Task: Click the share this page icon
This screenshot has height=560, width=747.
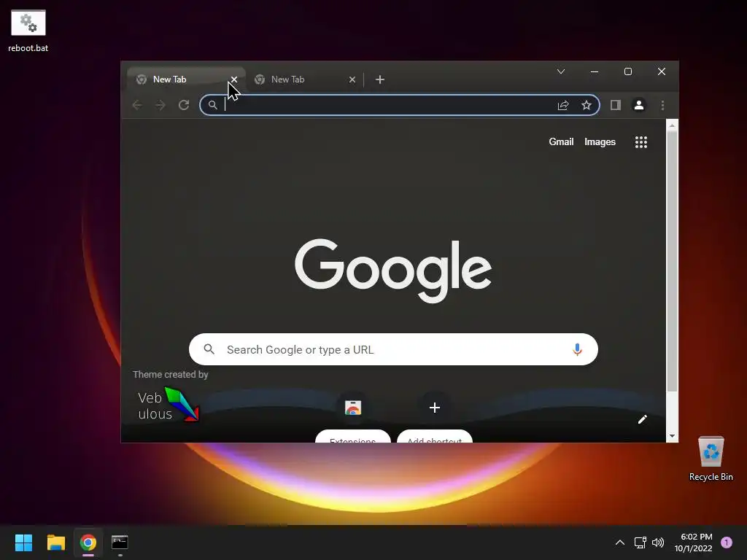Action: click(x=563, y=105)
